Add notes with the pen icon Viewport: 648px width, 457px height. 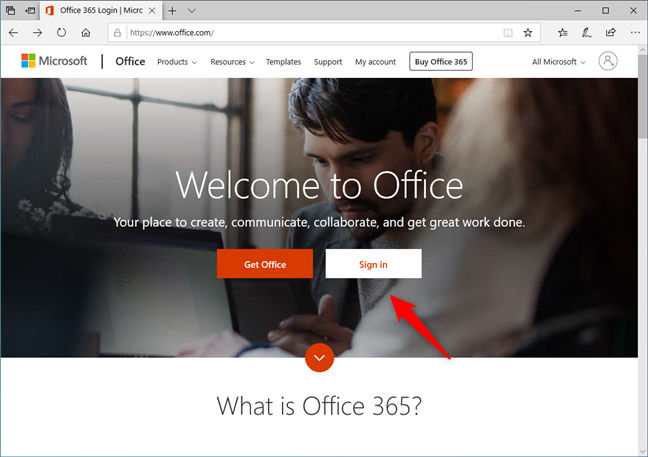pos(586,33)
